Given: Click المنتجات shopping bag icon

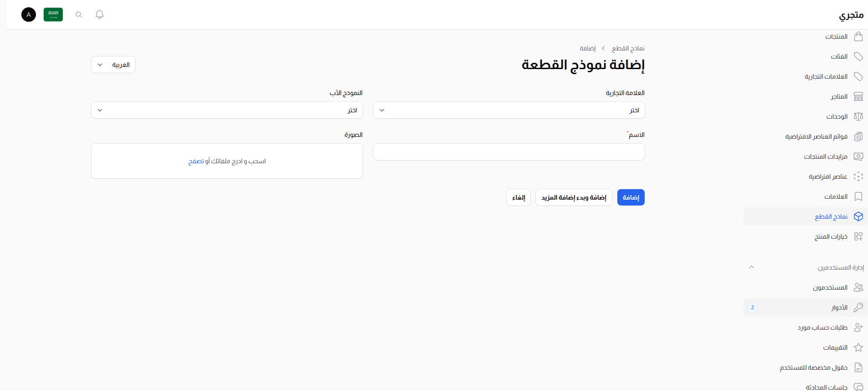Looking at the screenshot, I should coord(858,36).
